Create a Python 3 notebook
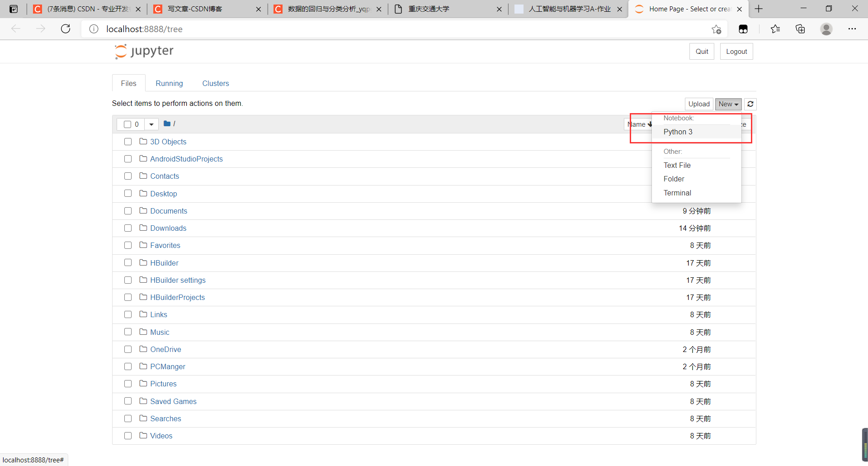Screen dimensions: 868x466 tap(696, 132)
